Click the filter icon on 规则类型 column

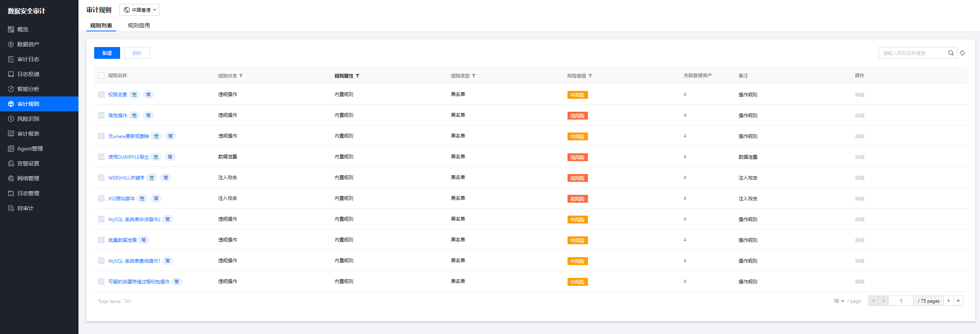(x=474, y=76)
